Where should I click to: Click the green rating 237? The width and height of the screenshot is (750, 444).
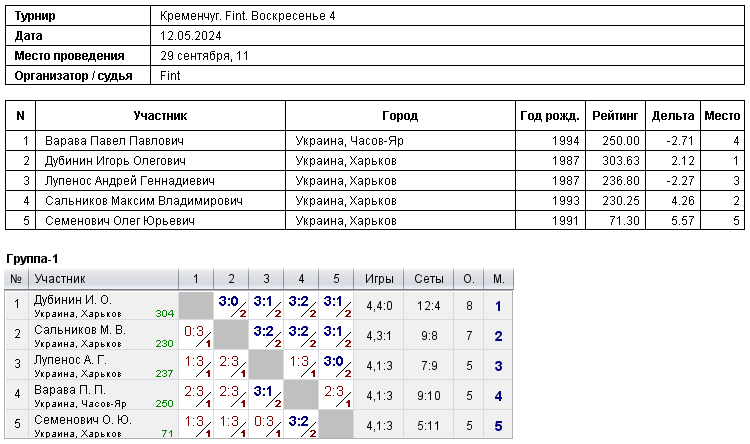click(165, 374)
